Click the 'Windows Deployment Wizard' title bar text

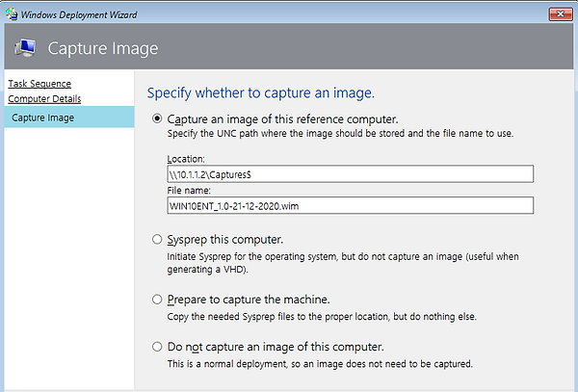(79, 14)
